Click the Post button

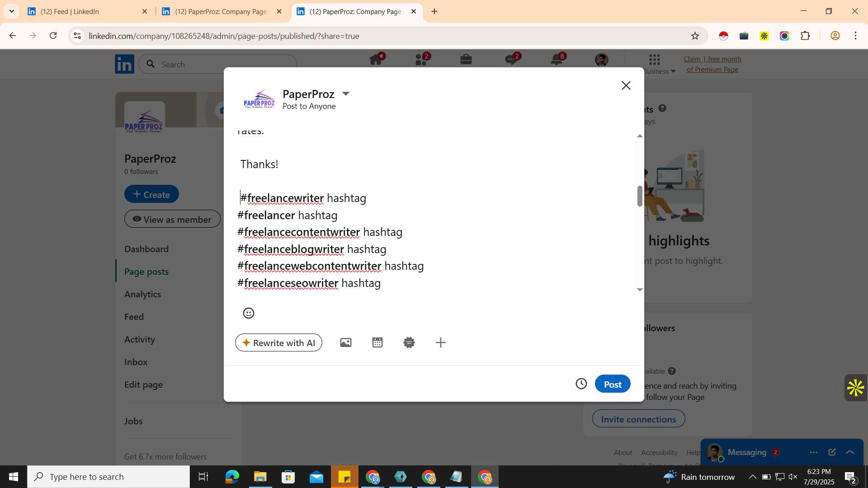[x=613, y=384]
